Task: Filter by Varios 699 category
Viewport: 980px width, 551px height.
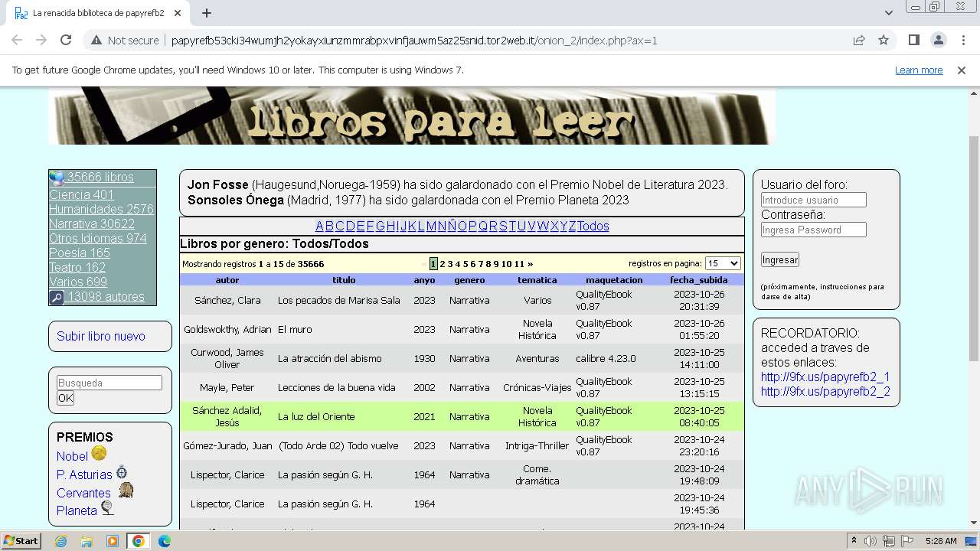Action: click(78, 282)
